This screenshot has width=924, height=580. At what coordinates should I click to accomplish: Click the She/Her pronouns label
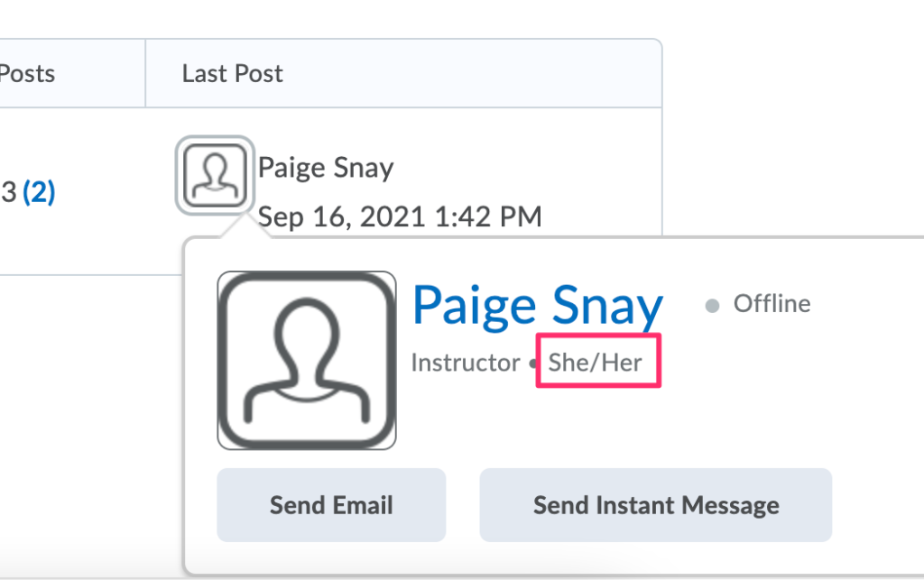(x=596, y=363)
